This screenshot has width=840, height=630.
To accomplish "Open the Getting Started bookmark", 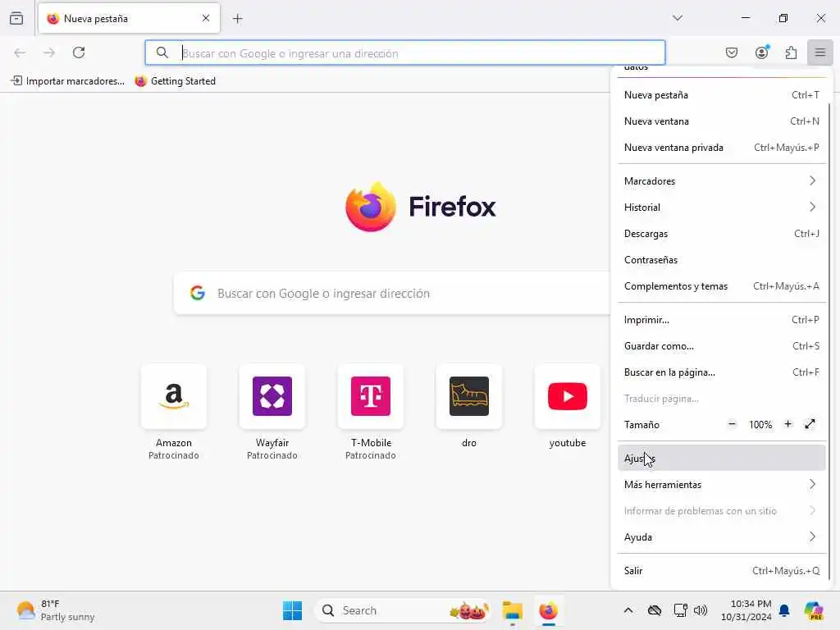I will point(176,81).
